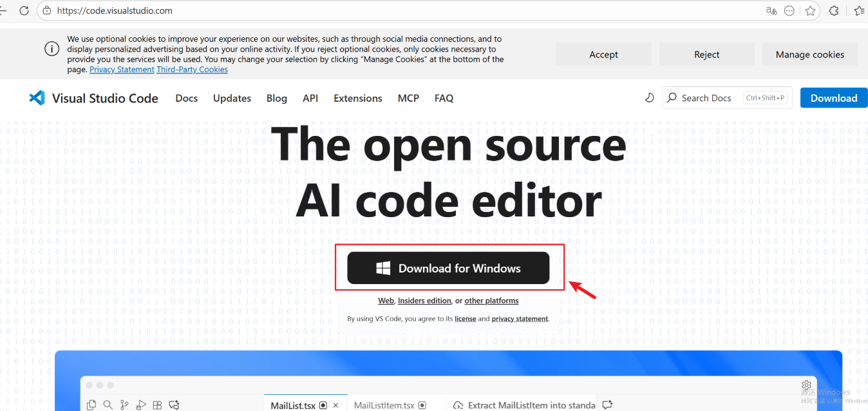
Task: Open the API menu item
Action: (x=310, y=98)
